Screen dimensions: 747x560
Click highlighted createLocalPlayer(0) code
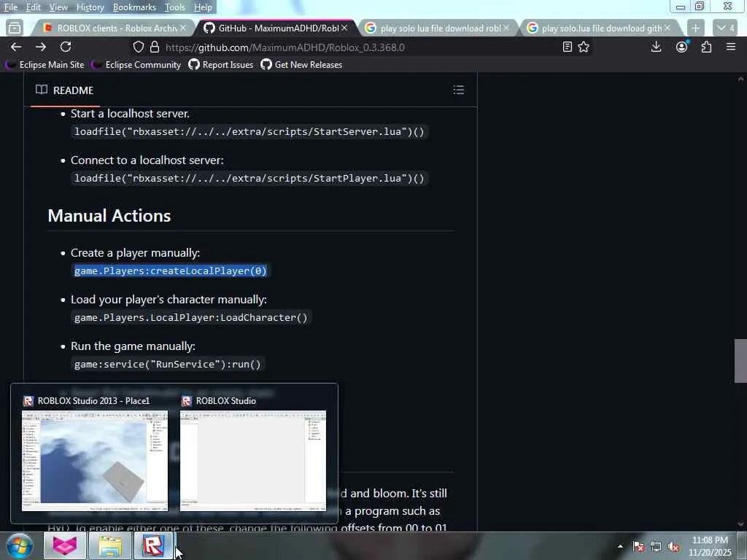pyautogui.click(x=171, y=271)
